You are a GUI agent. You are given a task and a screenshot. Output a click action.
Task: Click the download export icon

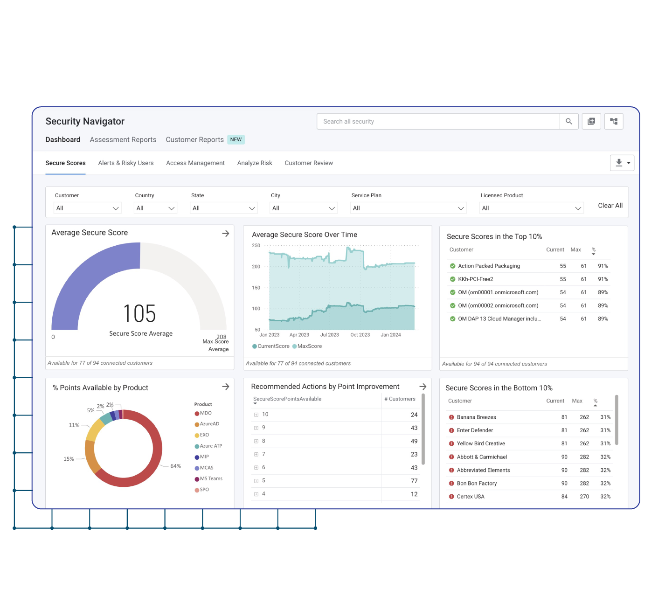(619, 163)
